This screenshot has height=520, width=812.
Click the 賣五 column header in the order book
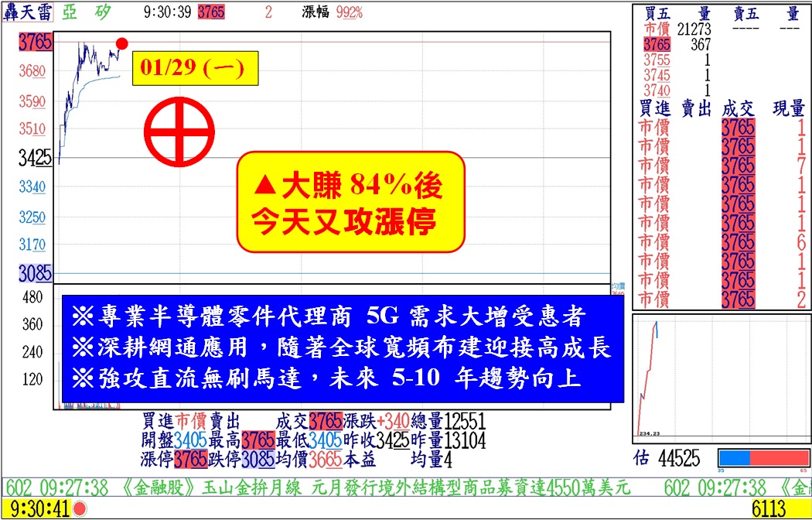coord(745,13)
